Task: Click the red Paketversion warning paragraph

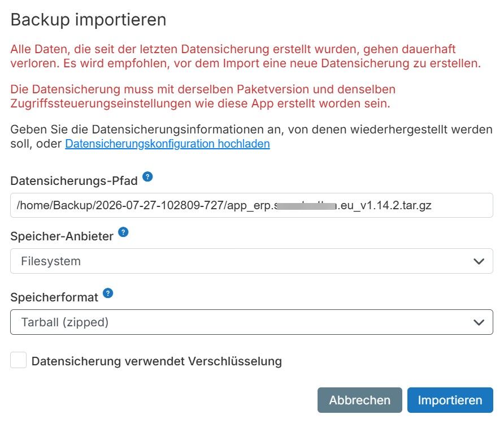Action: [x=203, y=96]
